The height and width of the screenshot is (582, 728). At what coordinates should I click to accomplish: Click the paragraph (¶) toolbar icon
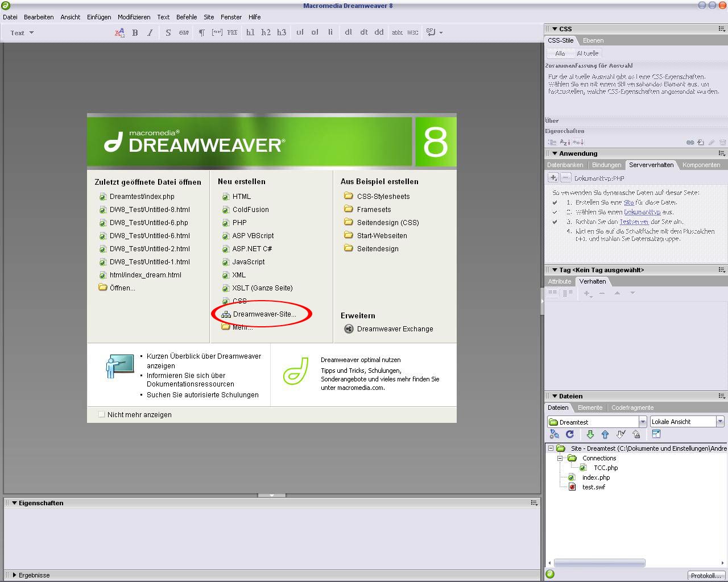click(201, 32)
